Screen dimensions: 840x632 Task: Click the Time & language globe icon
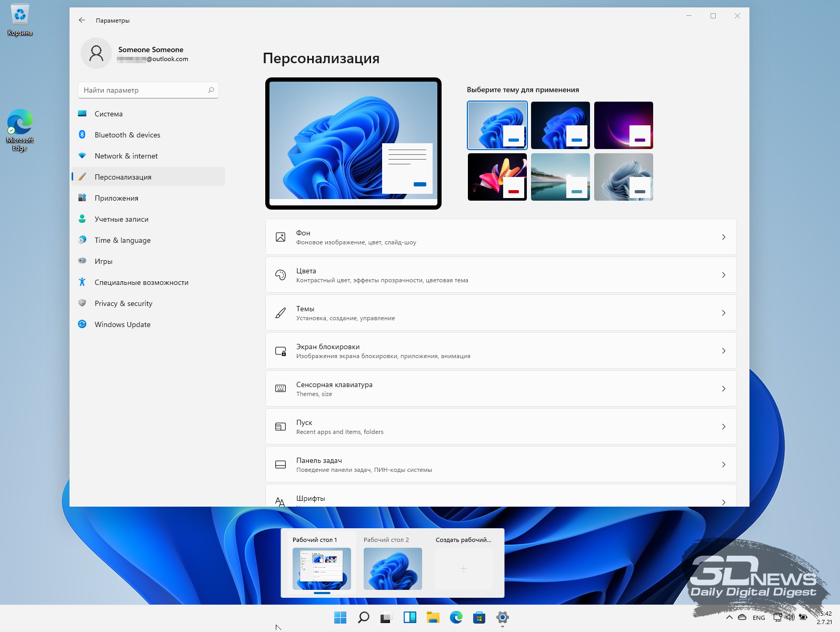point(82,240)
